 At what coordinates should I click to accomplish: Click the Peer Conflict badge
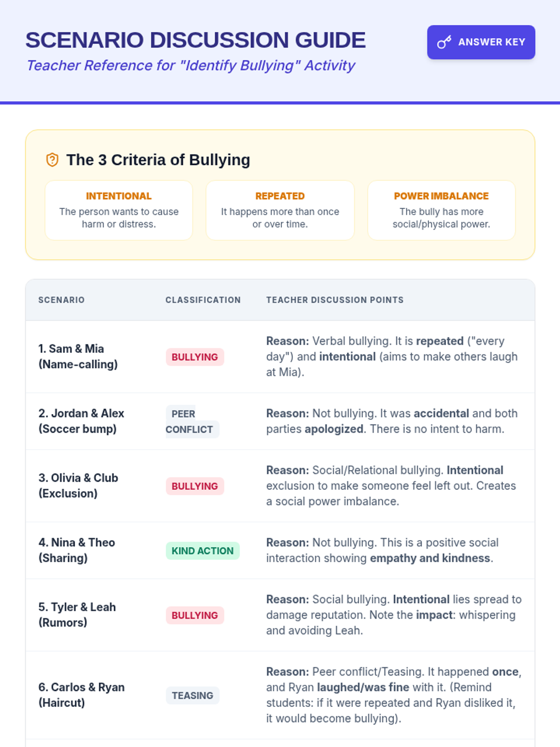(x=192, y=422)
